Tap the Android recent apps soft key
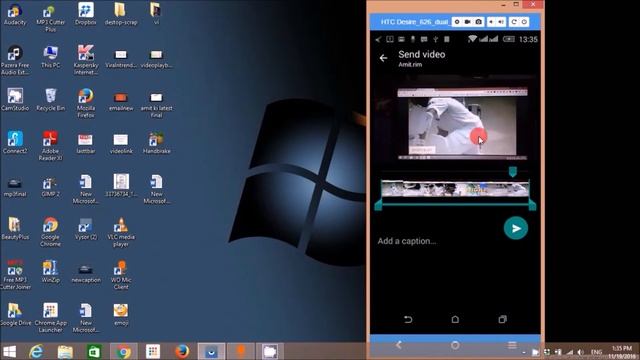 pyautogui.click(x=502, y=319)
